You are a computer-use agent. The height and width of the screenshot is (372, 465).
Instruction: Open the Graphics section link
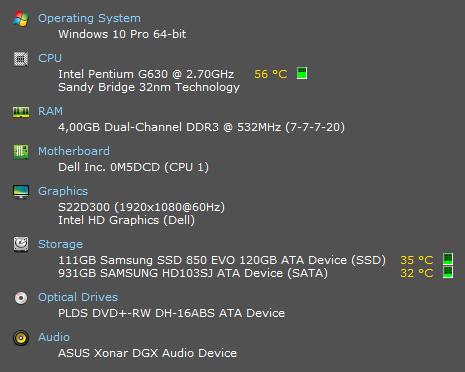click(63, 191)
